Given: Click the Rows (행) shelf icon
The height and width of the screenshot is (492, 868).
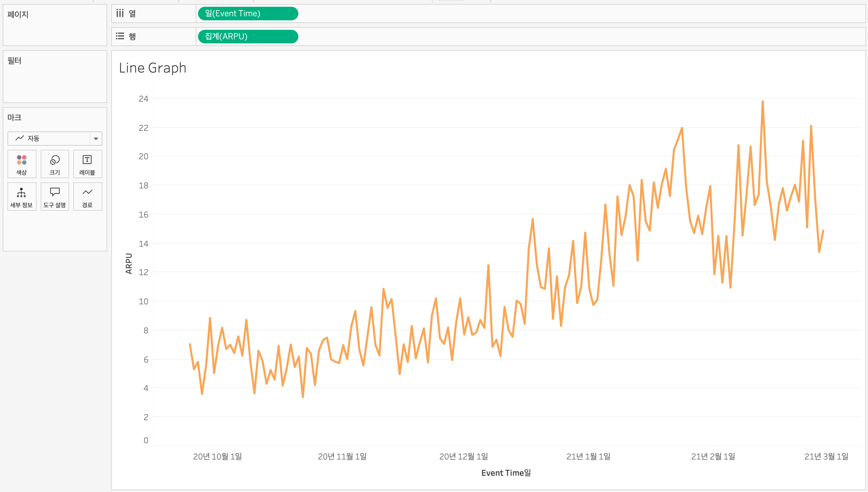Looking at the screenshot, I should point(120,36).
